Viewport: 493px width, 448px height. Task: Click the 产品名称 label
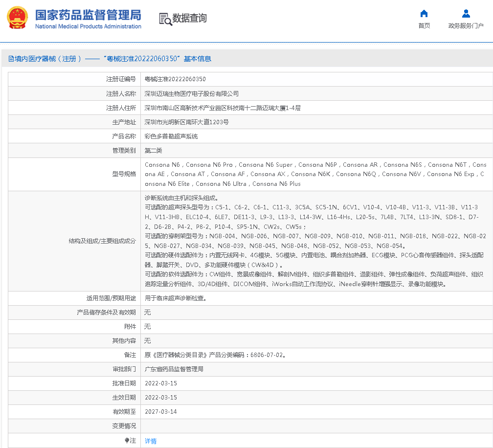tap(124, 136)
